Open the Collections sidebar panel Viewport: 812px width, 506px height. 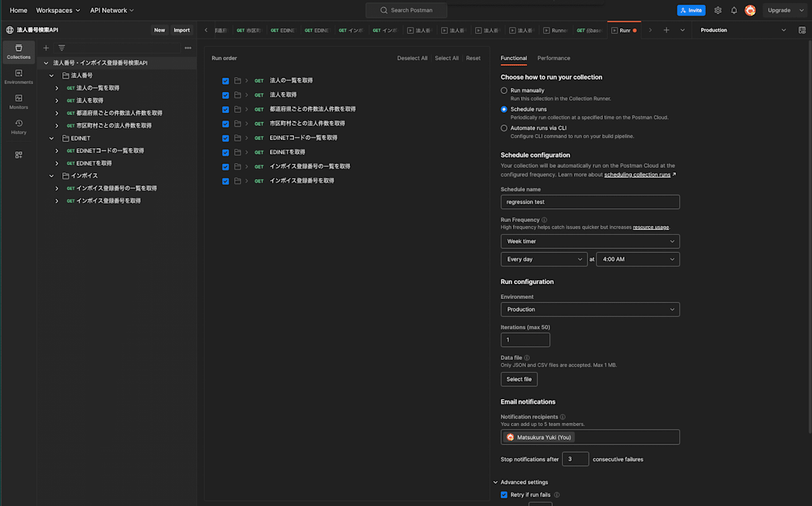(x=18, y=52)
